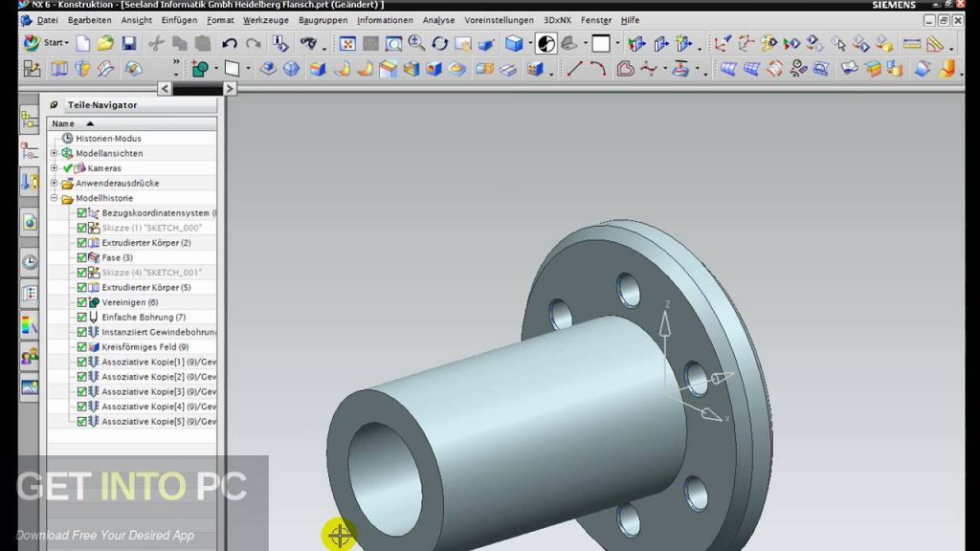Click the Measure distance ruler icon
The height and width of the screenshot is (551, 980).
912,43
